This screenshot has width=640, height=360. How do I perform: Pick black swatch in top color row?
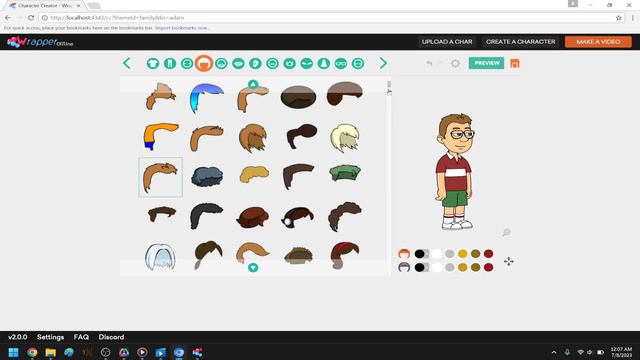[419, 254]
